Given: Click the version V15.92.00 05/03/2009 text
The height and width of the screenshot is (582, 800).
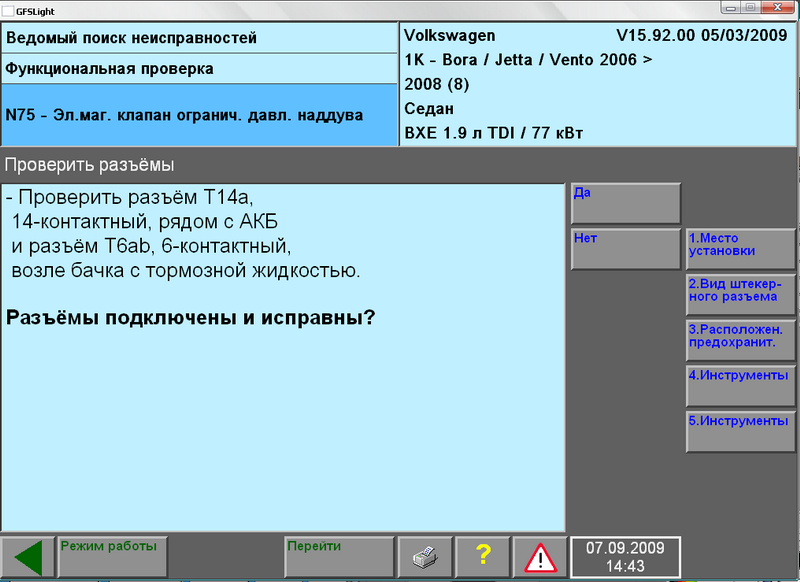Looking at the screenshot, I should pos(702,36).
